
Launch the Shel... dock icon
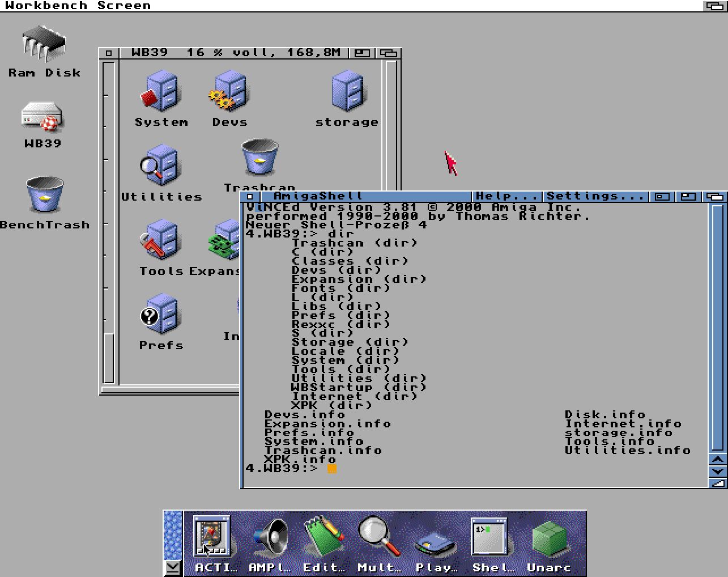[490, 537]
